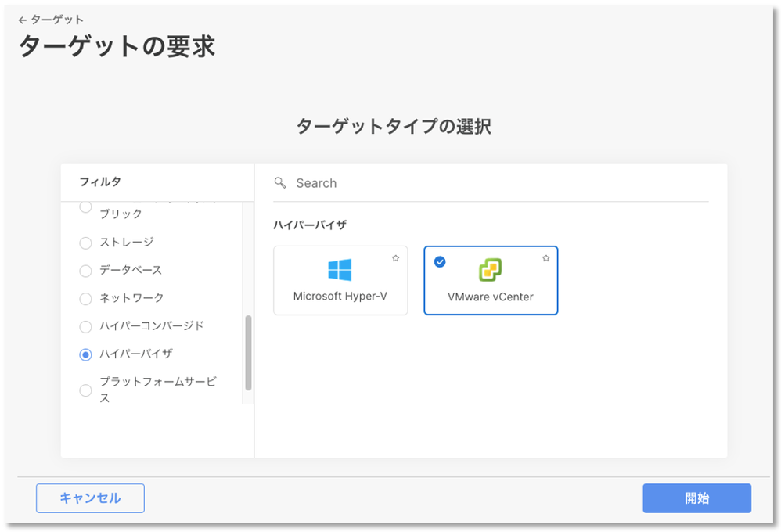Click the フィルタ panel heading
The image size is (781, 532).
tap(100, 182)
